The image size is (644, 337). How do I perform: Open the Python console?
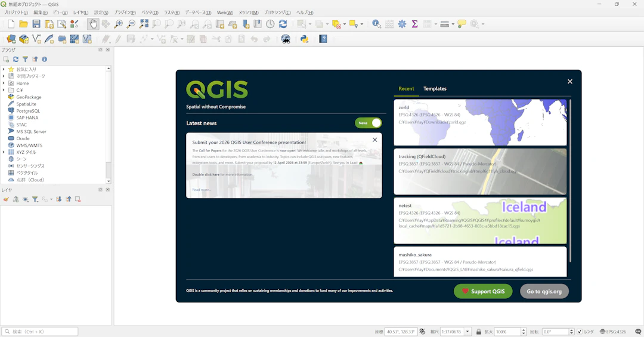304,39
